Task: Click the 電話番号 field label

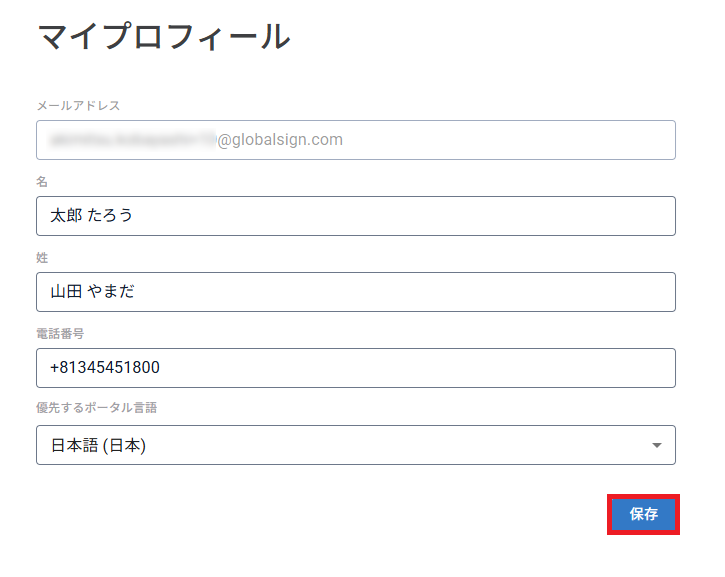Action: [60, 334]
